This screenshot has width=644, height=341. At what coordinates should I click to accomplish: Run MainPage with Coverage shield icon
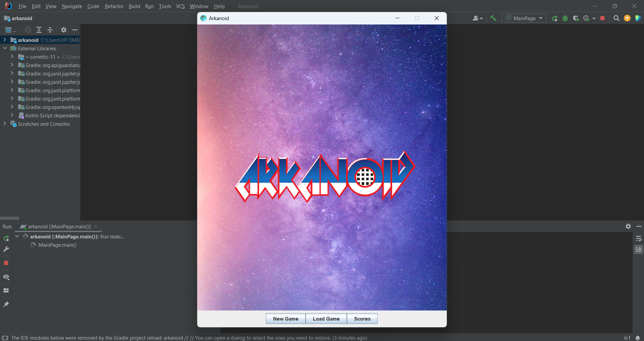576,18
